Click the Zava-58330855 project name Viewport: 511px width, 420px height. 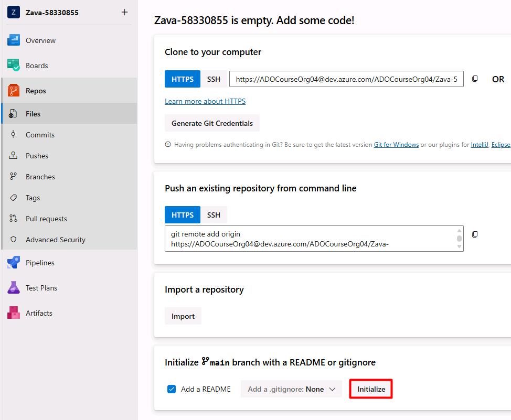coord(52,13)
